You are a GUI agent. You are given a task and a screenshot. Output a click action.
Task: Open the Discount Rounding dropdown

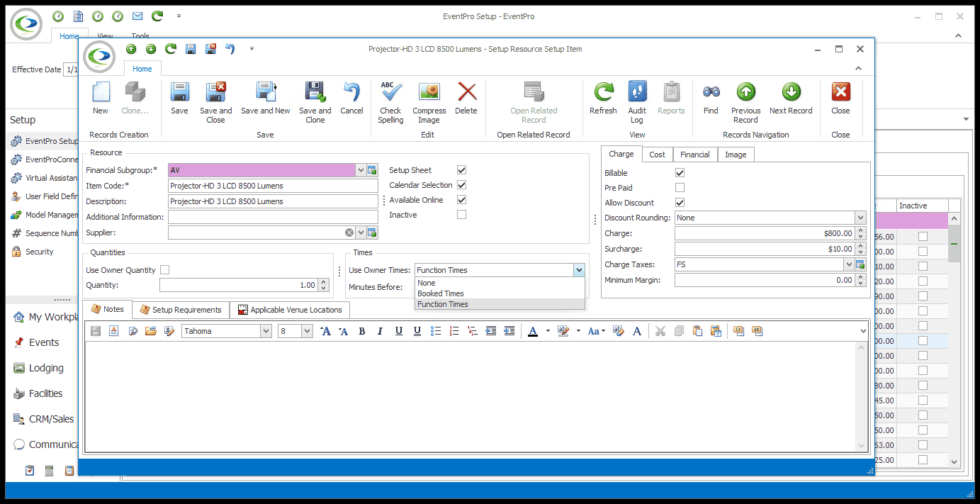860,218
